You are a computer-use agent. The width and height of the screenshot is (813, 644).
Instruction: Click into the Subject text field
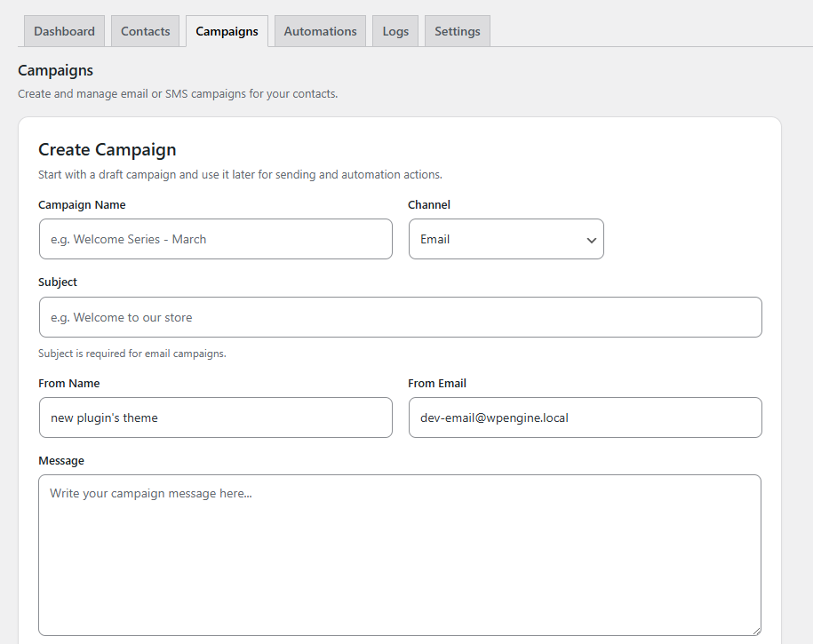(400, 317)
